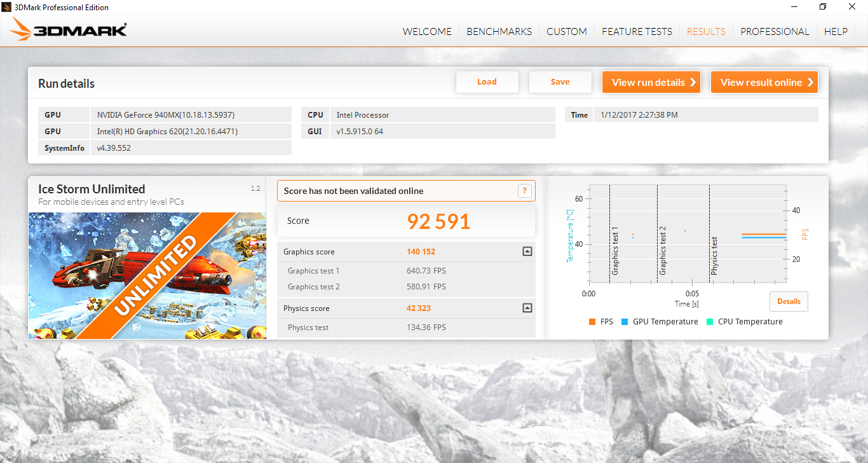The height and width of the screenshot is (463, 868).
Task: Switch to the BENCHMARKS tab
Action: (x=499, y=31)
